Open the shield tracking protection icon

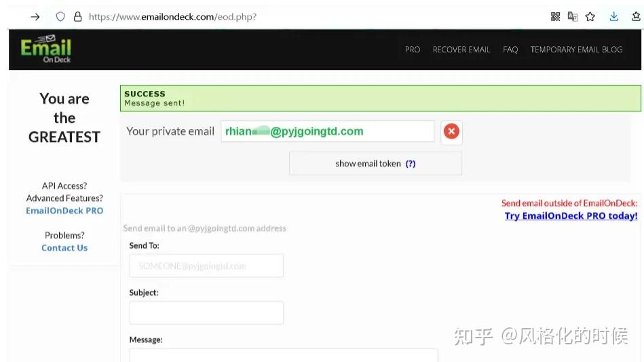click(60, 17)
